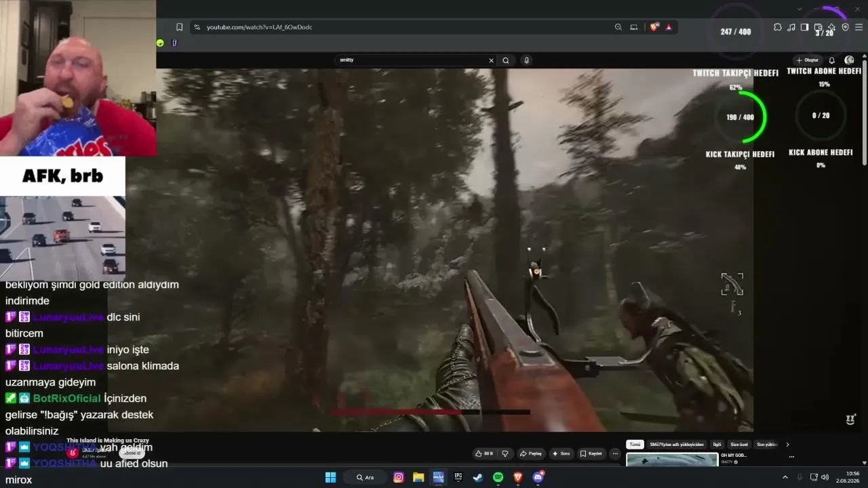The width and height of the screenshot is (868, 488).
Task: Click the 'TWITCH TAKİPÇİ HEDEFİ' goal label
Action: click(736, 73)
